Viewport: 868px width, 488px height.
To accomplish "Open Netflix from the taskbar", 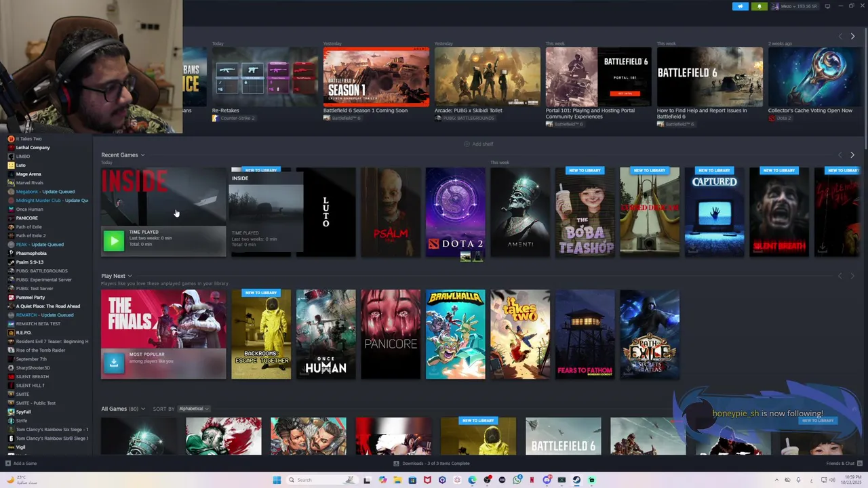I will click(532, 480).
